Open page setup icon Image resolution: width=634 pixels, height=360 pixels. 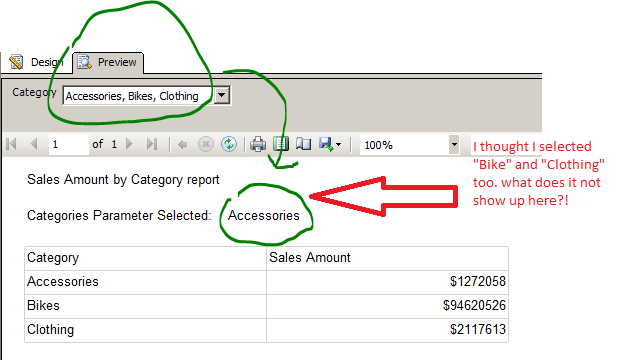pos(303,144)
